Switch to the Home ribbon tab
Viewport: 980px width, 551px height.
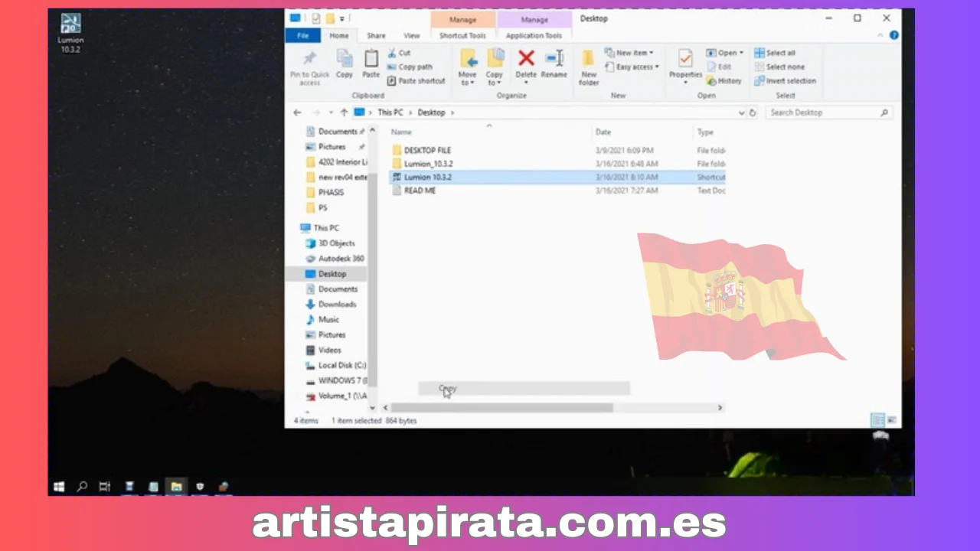(x=339, y=35)
